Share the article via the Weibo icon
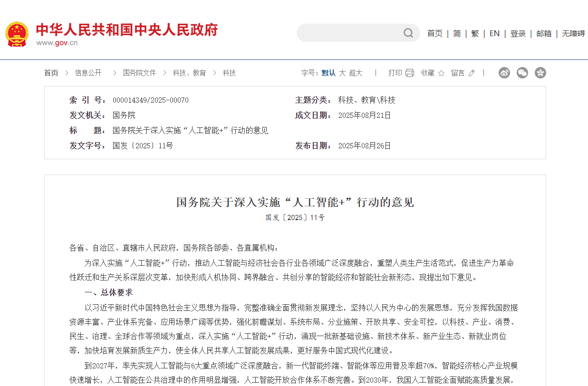 tap(504, 73)
